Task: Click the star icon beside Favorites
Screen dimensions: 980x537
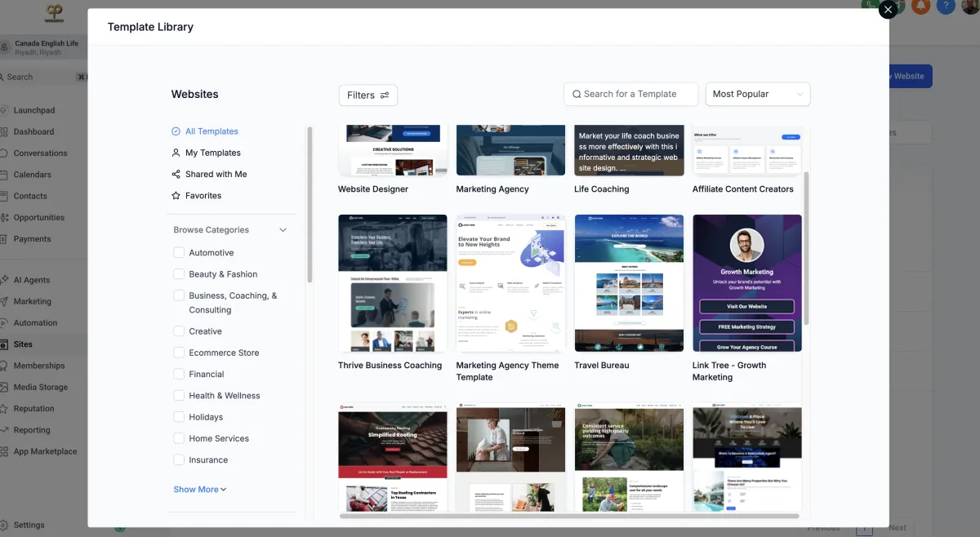Action: (x=176, y=196)
